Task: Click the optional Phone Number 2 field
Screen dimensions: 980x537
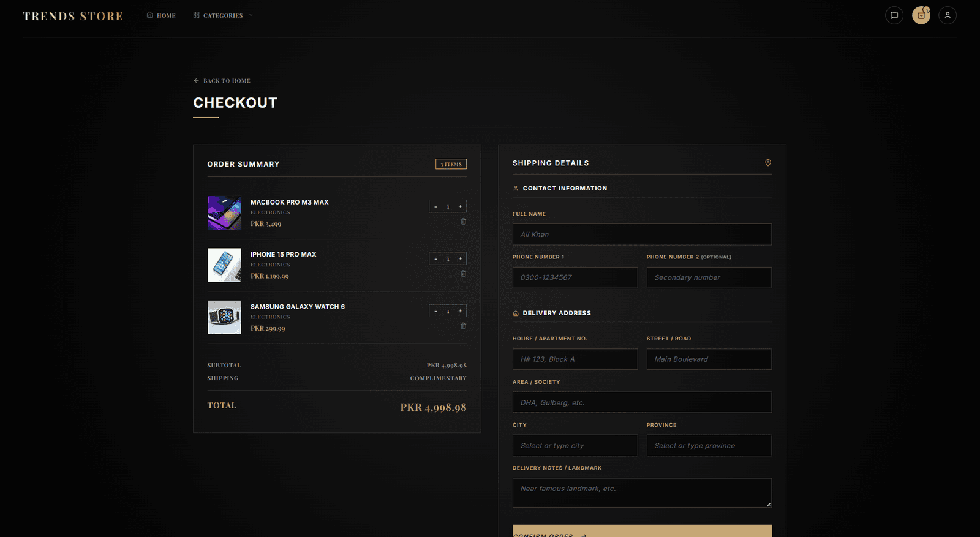Action: point(709,277)
